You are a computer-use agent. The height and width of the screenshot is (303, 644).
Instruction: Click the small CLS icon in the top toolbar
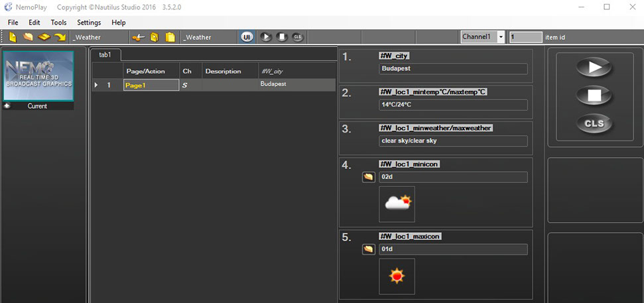[297, 37]
